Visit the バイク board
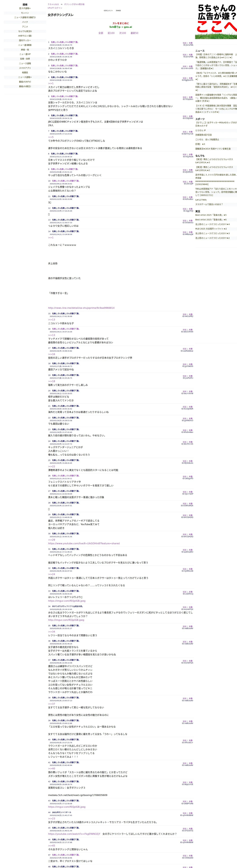This screenshot has height=868, width=237. [x=25, y=22]
